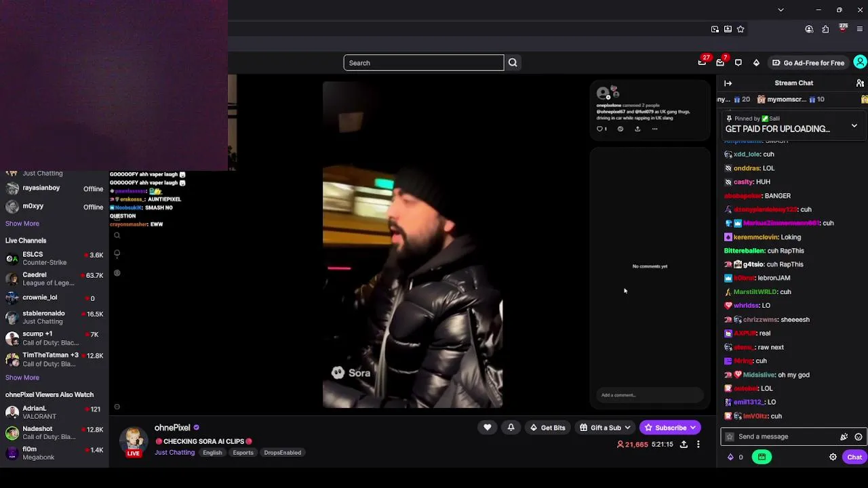868x488 pixels.
Task: Open Sora clip more options ellipsis
Action: point(654,129)
